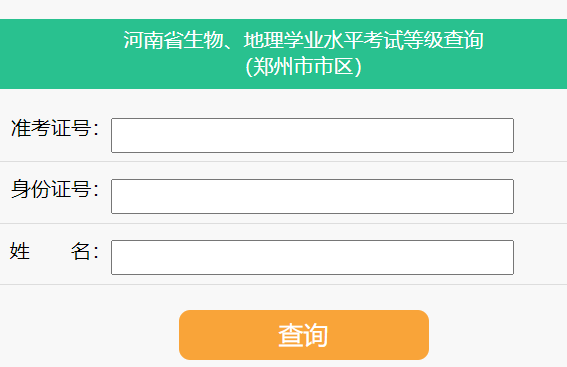Submit the grade query with 查询

pos(304,335)
